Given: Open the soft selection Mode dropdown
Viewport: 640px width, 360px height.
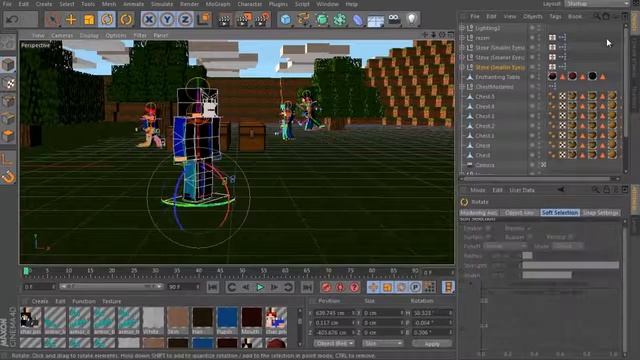Looking at the screenshot, I should point(567,246).
